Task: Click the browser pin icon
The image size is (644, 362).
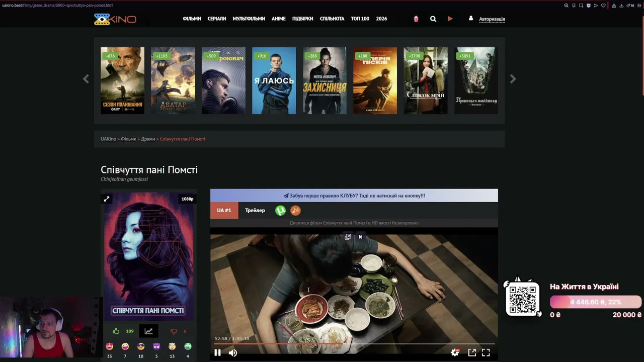Action: click(574, 6)
